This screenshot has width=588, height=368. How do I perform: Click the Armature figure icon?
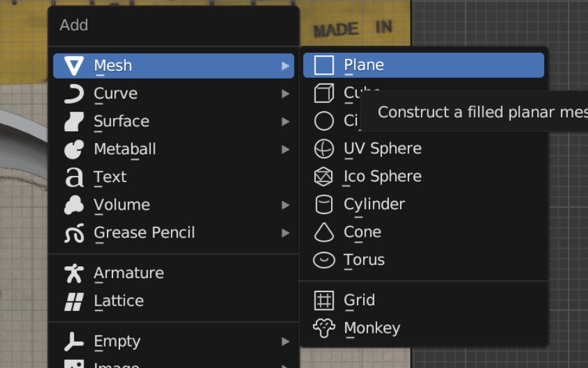pyautogui.click(x=74, y=273)
